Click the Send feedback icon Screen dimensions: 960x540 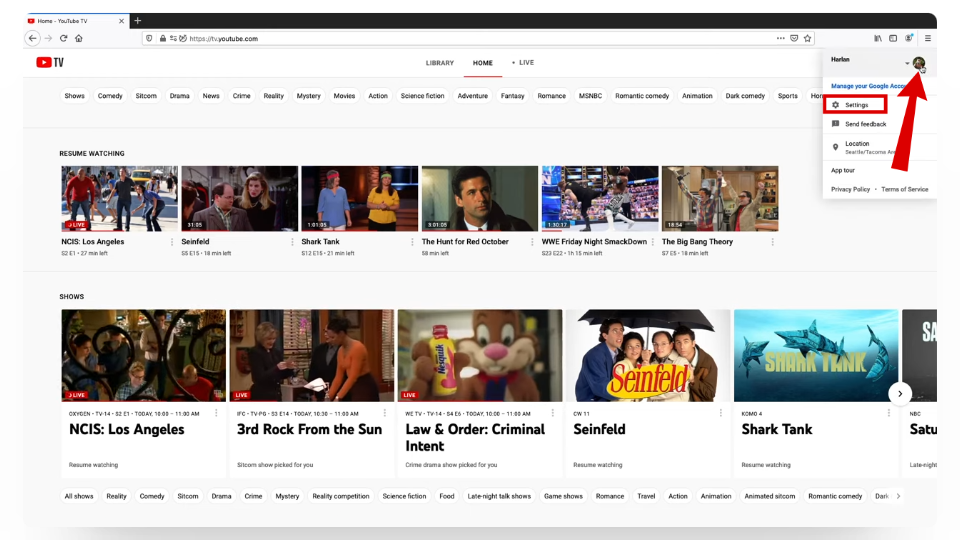point(835,124)
